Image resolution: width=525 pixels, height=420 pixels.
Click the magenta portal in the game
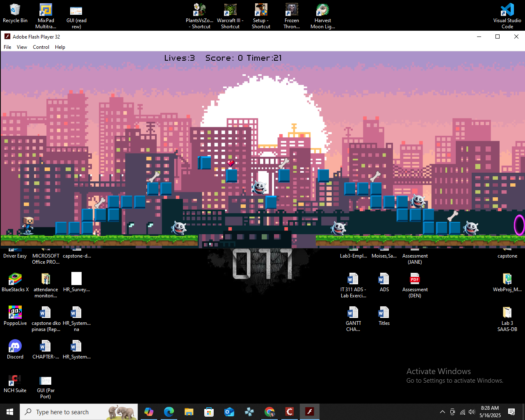point(519,225)
